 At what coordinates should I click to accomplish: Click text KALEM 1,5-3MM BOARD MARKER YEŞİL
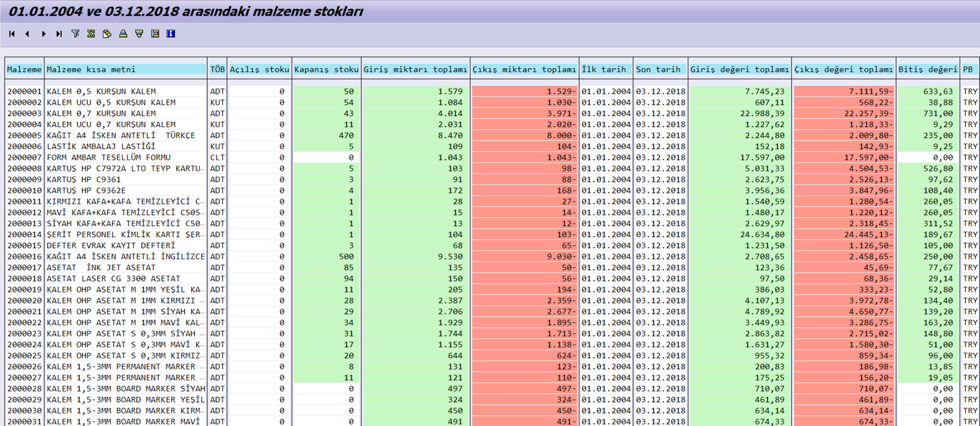[126, 400]
